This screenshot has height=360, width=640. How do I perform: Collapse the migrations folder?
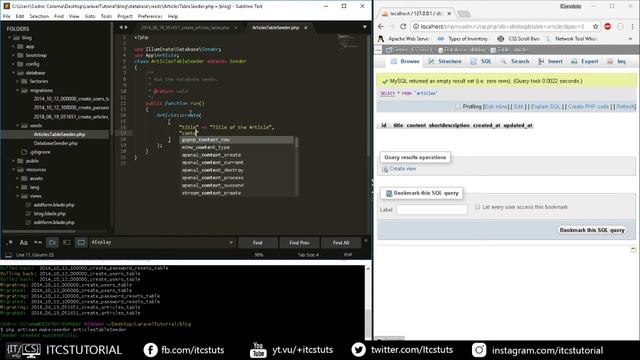pyautogui.click(x=18, y=91)
